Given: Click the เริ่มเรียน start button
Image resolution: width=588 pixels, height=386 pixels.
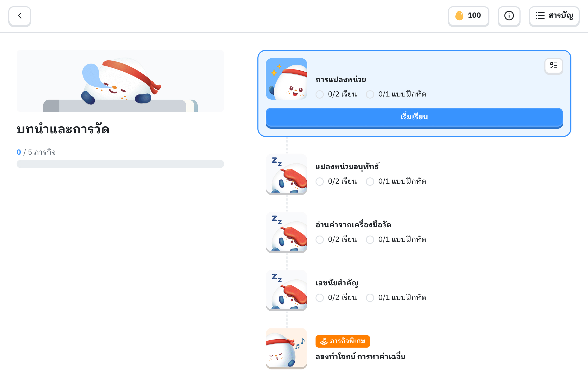Looking at the screenshot, I should (414, 118).
